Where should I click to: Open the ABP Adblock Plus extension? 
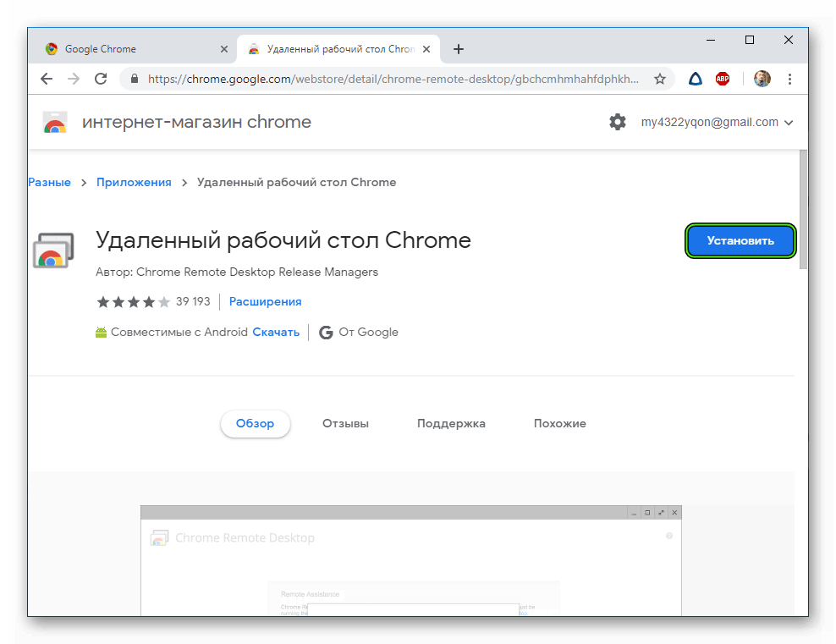(723, 79)
